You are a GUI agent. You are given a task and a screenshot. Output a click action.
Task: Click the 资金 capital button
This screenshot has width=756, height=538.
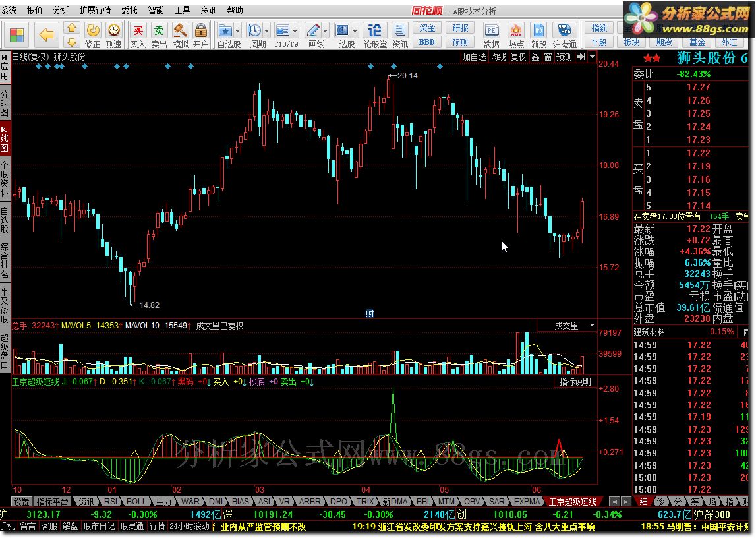[x=426, y=28]
